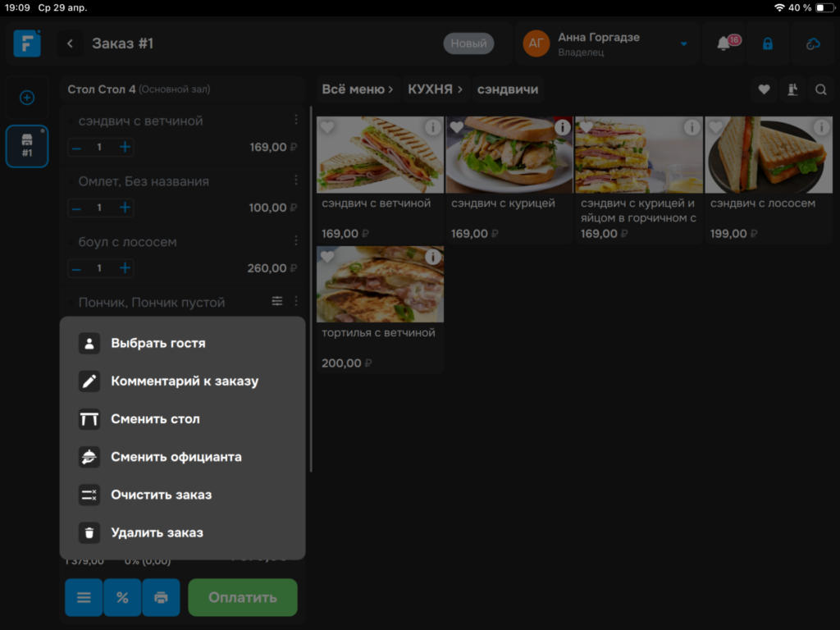The image size is (840, 630).
Task: Favorite тортилья с ветчиной card heart
Action: pyautogui.click(x=327, y=257)
